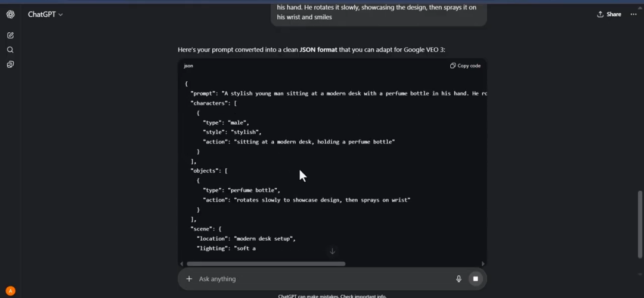Screen dimensions: 644x298
Task: Expand the ChatGPT model selector dropdown
Action: point(45,14)
